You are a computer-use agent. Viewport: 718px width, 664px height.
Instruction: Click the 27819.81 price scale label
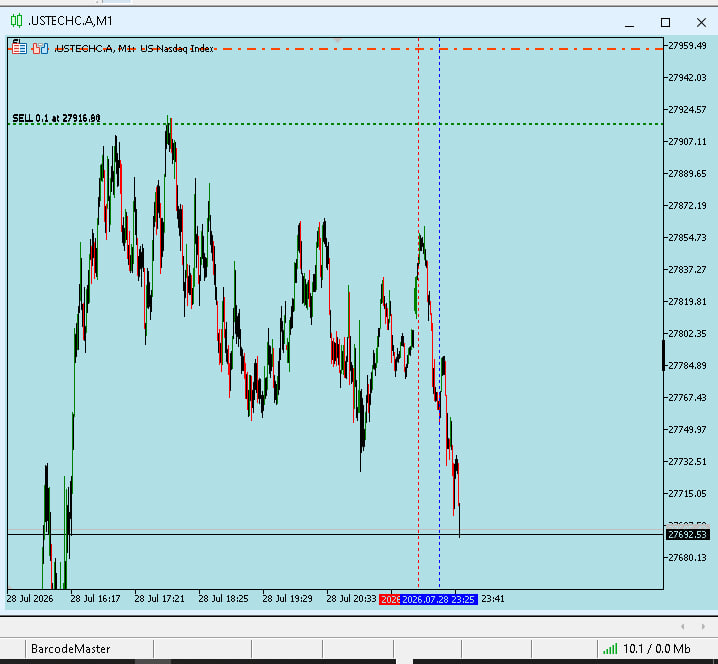[687, 301]
